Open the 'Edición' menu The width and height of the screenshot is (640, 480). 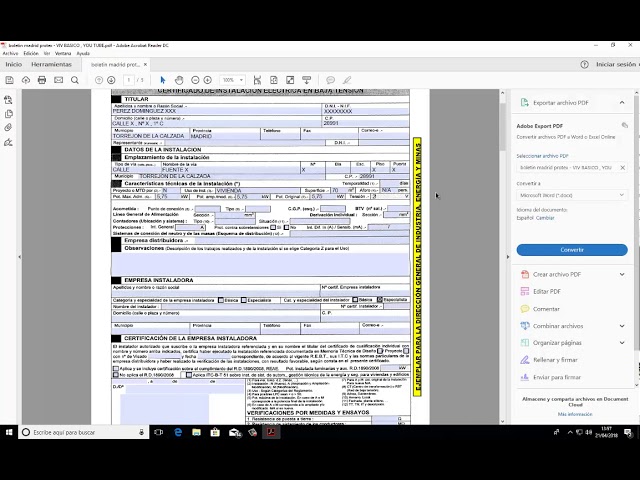pyautogui.click(x=29, y=53)
